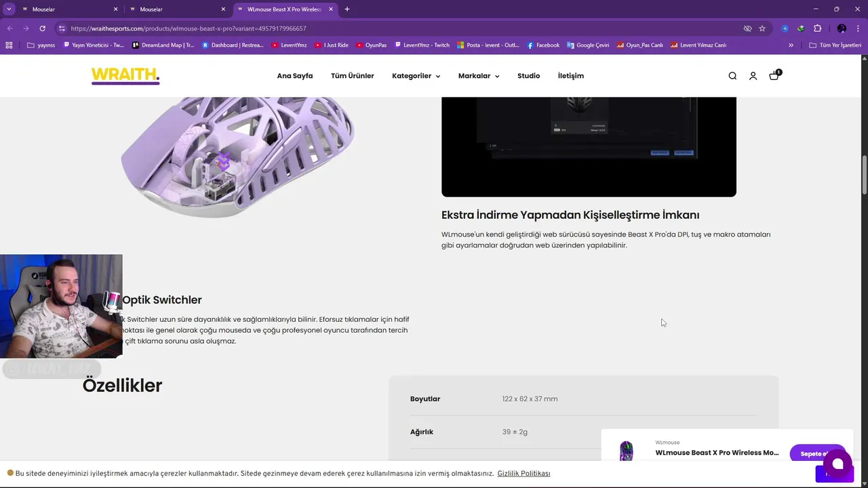868x488 pixels.
Task: Close the second Mouselar tab
Action: (223, 9)
